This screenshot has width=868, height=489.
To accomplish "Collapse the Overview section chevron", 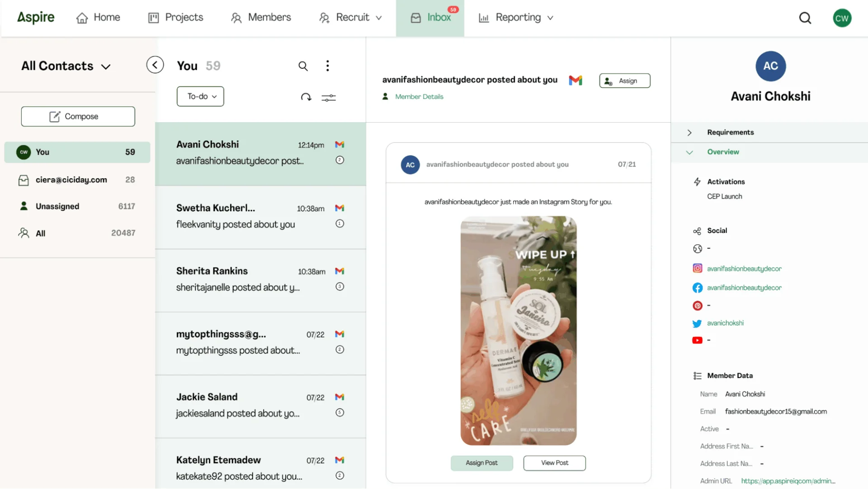I will (689, 152).
